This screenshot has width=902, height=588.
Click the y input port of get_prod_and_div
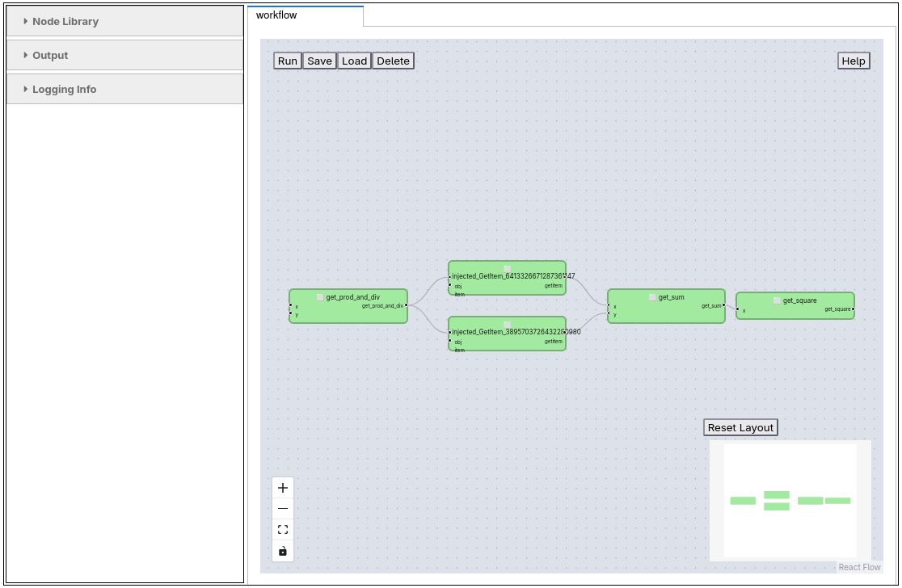tap(290, 314)
